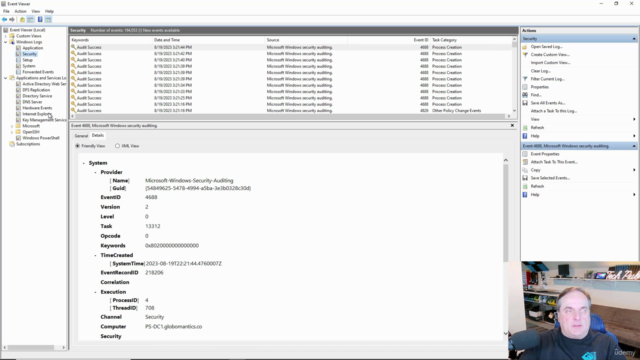Click Import Custom View action
The height and width of the screenshot is (360, 640).
coord(550,63)
